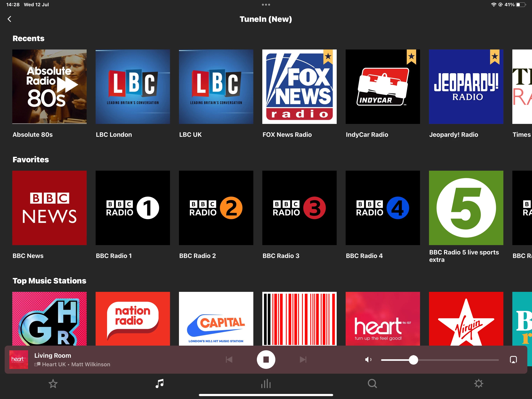Image resolution: width=532 pixels, height=399 pixels.
Task: Tap the three dots multitasking menu
Action: pyautogui.click(x=266, y=4)
